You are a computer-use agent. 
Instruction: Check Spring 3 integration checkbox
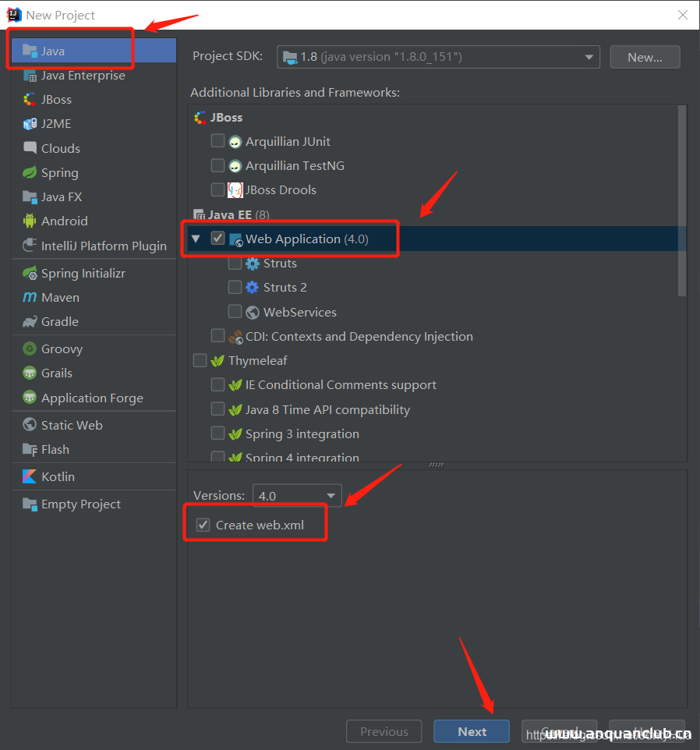(217, 433)
